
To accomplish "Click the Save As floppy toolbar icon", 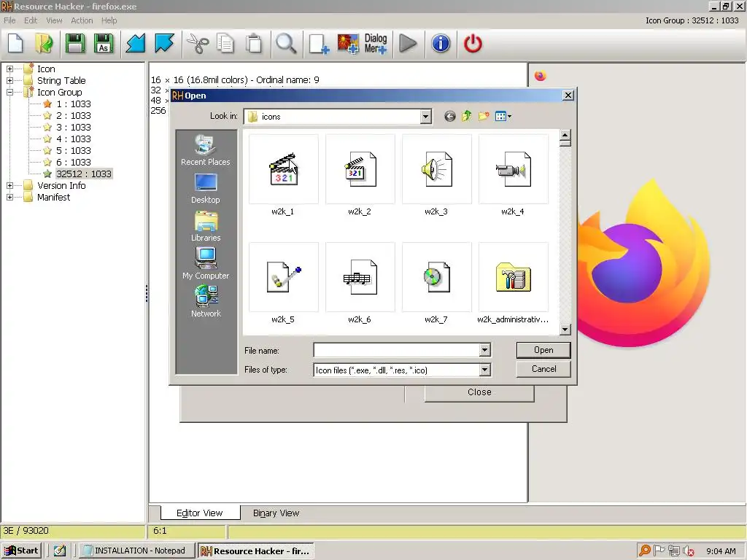I will pyautogui.click(x=104, y=43).
